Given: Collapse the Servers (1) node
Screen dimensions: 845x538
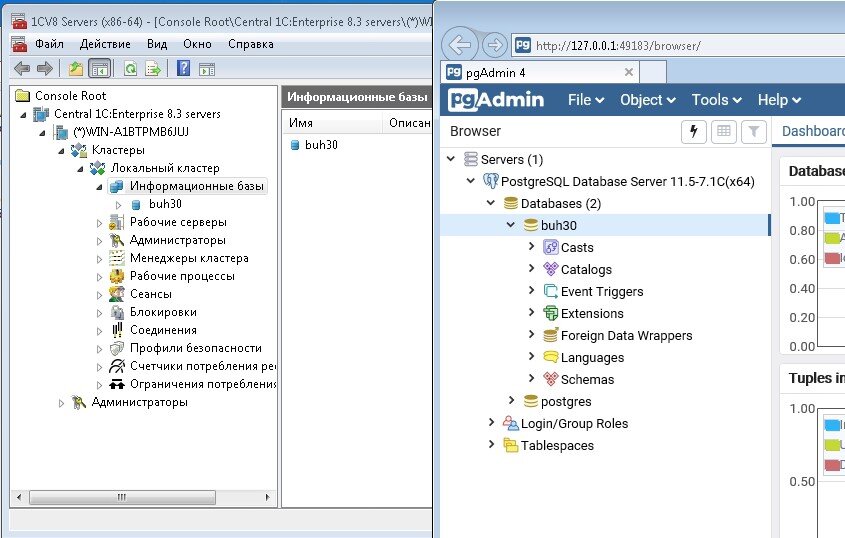Looking at the screenshot, I should pyautogui.click(x=451, y=159).
